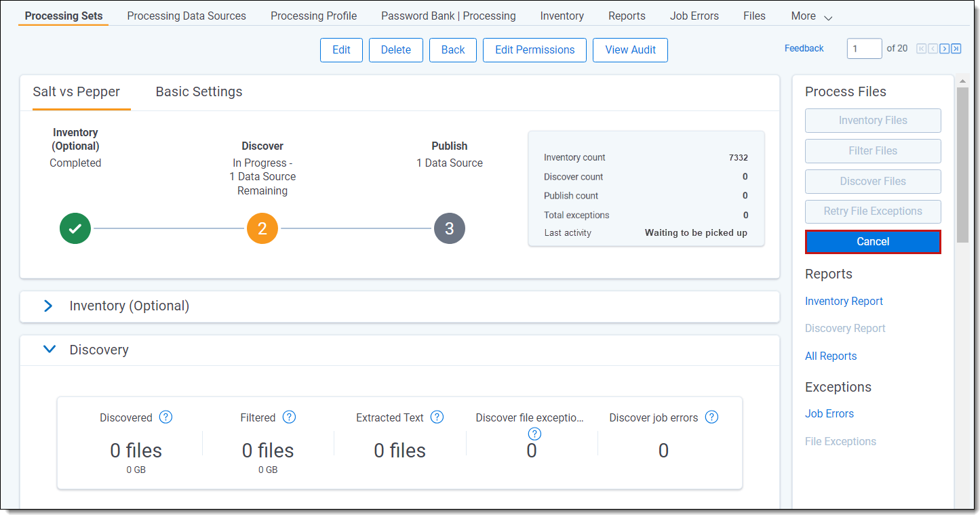Screen dimensions: 980x515
Task: Go to next record navigation arrow
Action: click(x=944, y=48)
